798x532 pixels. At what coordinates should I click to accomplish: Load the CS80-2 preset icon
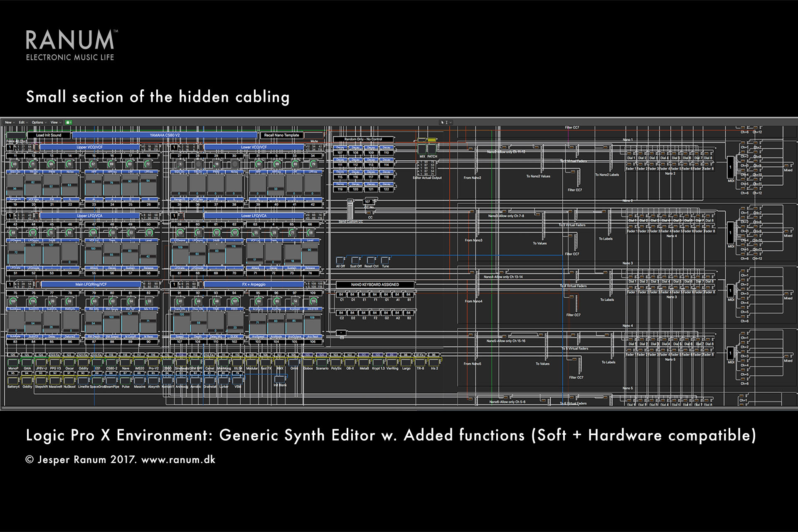[111, 362]
